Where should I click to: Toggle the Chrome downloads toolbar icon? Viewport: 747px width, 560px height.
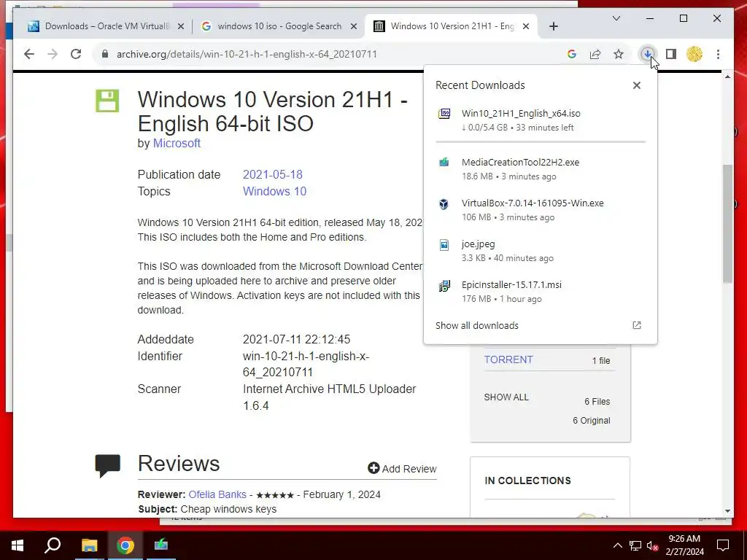coord(647,54)
